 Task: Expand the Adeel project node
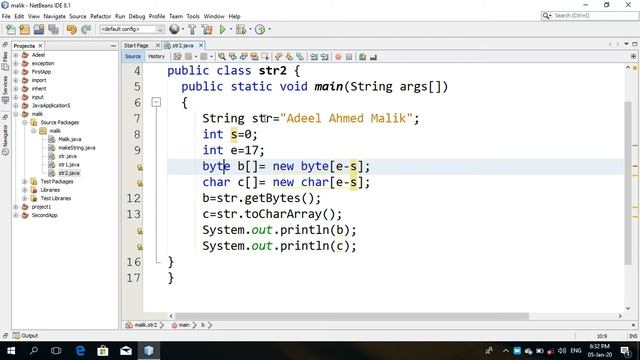coord(16,55)
